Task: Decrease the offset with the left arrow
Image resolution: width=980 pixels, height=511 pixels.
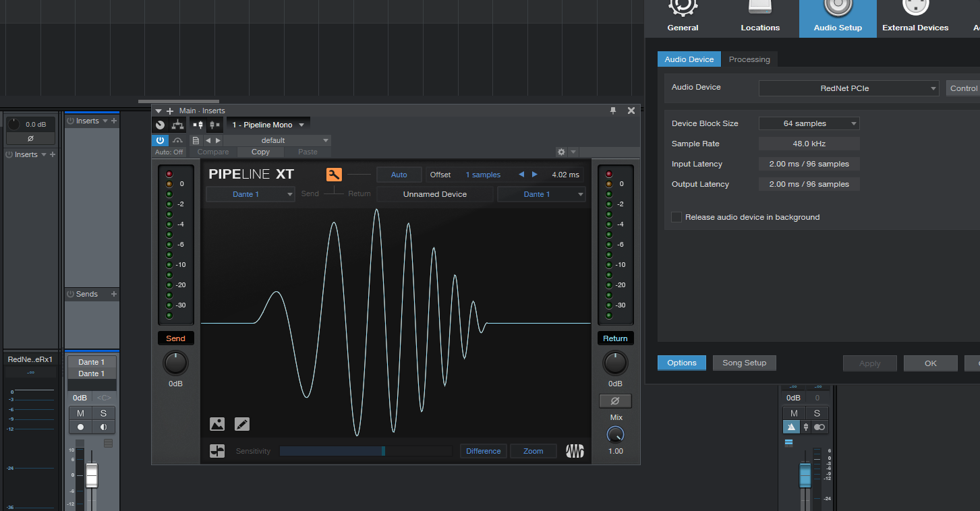Action: pos(521,175)
